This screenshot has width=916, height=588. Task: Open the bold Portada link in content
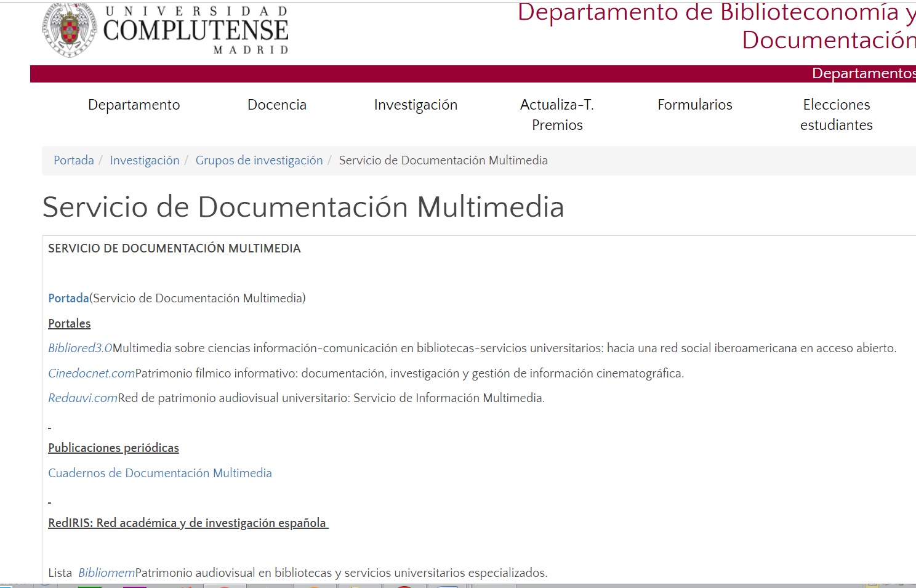[69, 298]
